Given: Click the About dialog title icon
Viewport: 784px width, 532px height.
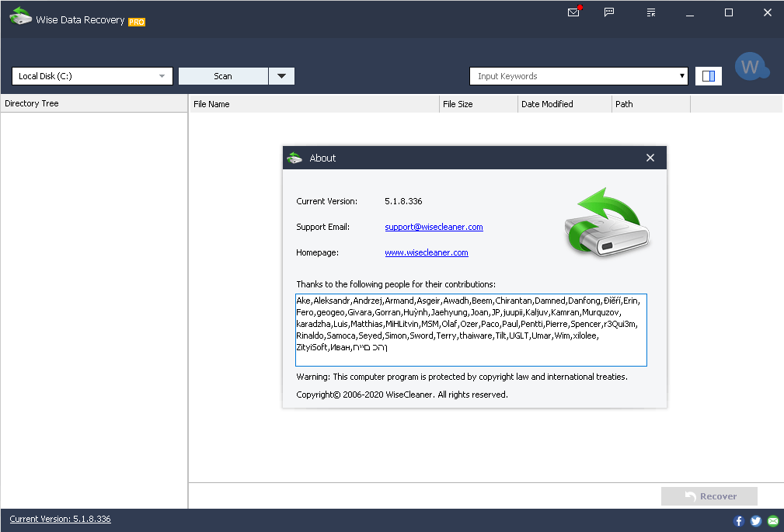Looking at the screenshot, I should (294, 158).
